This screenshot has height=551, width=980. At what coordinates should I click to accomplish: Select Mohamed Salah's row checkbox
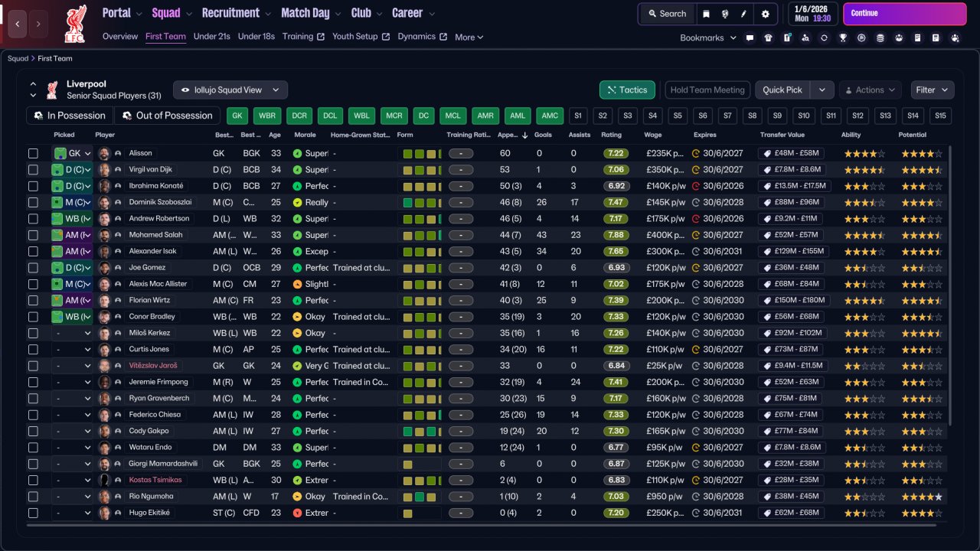[33, 235]
